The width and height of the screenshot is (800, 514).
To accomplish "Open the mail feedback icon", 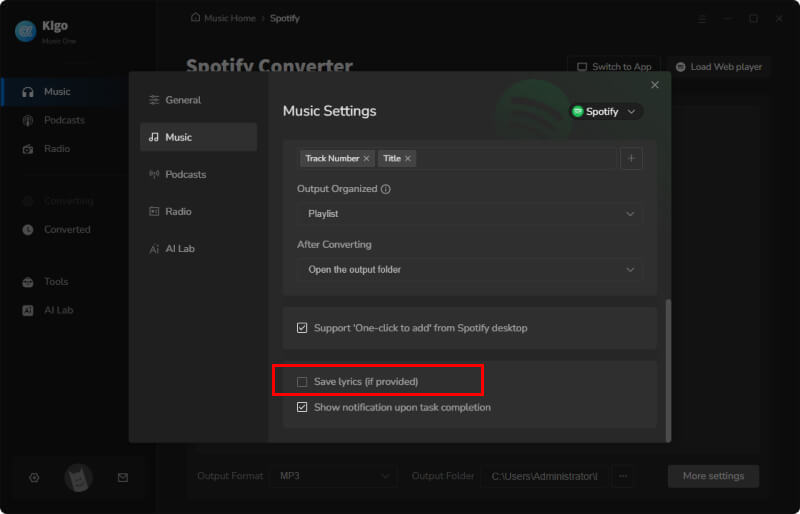I will pos(123,478).
